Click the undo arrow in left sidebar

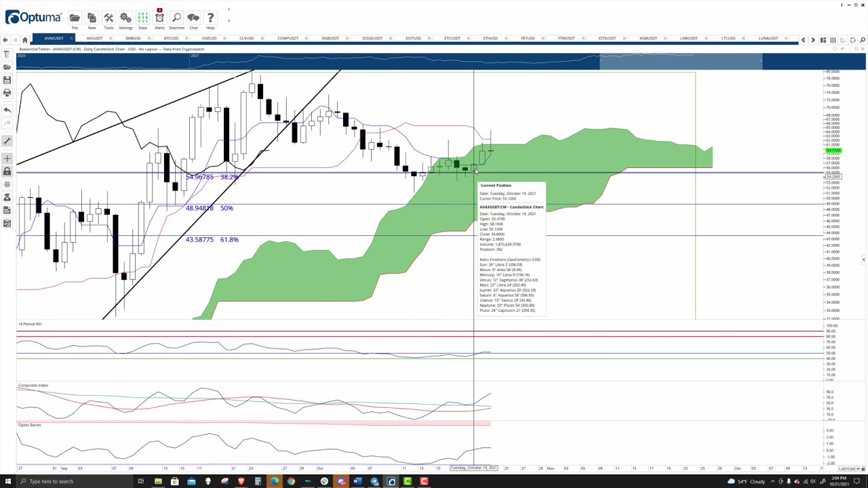[7, 110]
